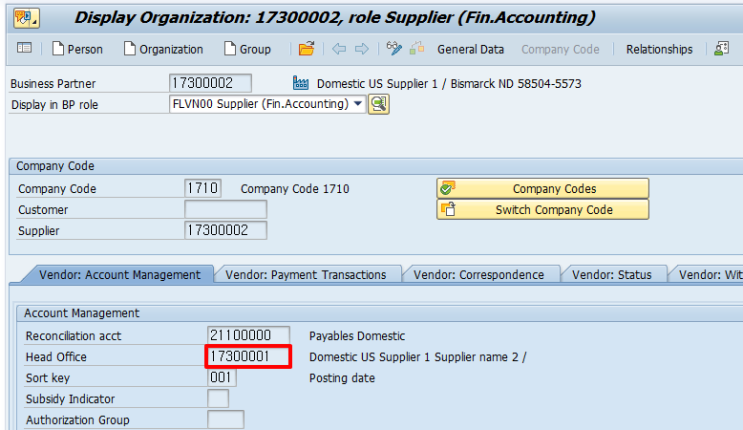The height and width of the screenshot is (430, 743).
Task: Click 'Bismarck ND 58504-5573' address text
Action: [516, 84]
